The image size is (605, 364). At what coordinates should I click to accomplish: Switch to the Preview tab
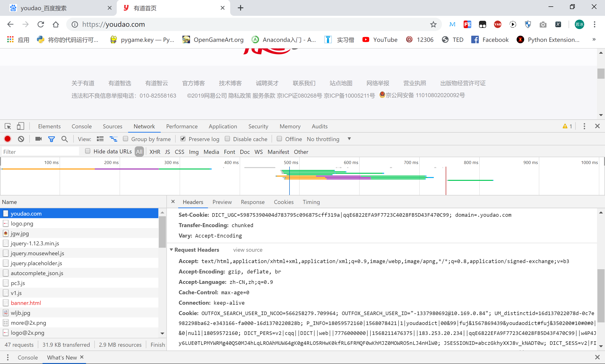pos(222,202)
